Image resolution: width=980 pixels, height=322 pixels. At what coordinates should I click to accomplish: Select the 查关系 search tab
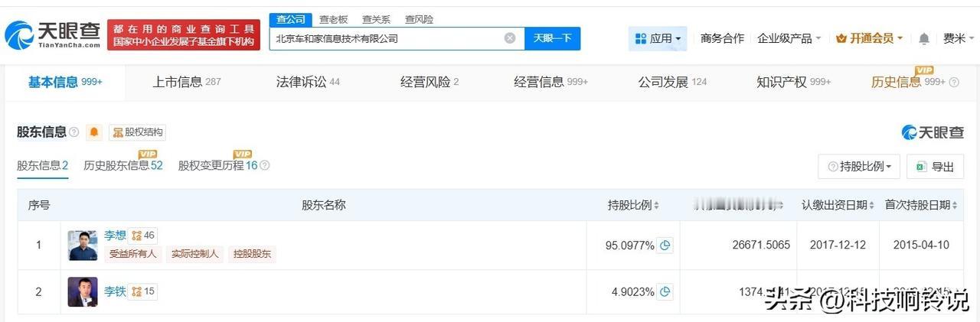point(376,19)
